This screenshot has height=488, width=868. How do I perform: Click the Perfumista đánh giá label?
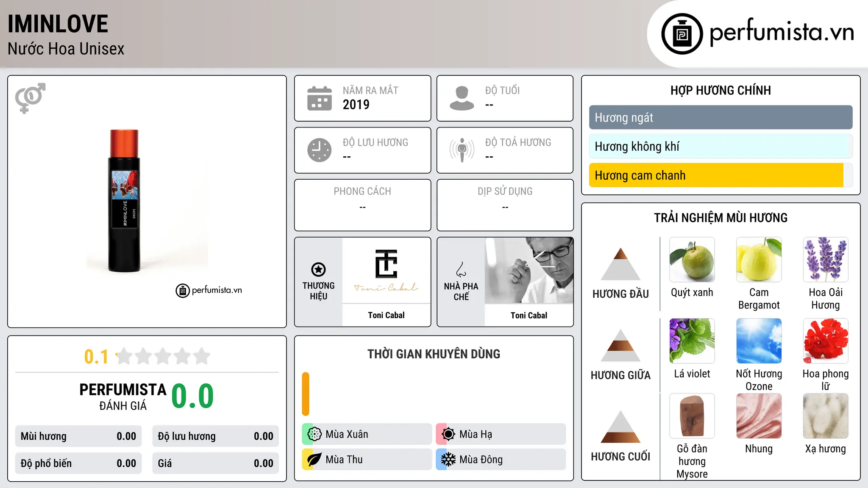123,396
